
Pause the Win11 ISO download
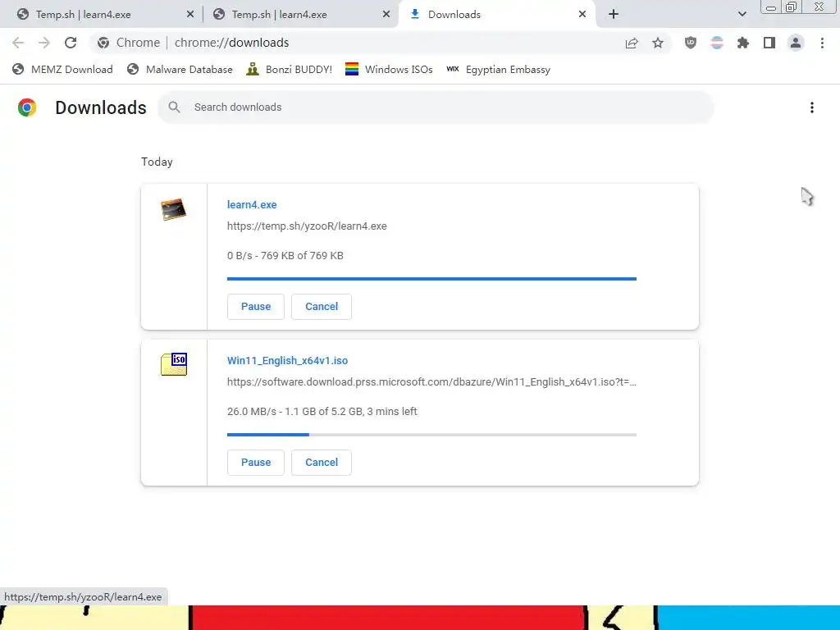[x=256, y=463]
